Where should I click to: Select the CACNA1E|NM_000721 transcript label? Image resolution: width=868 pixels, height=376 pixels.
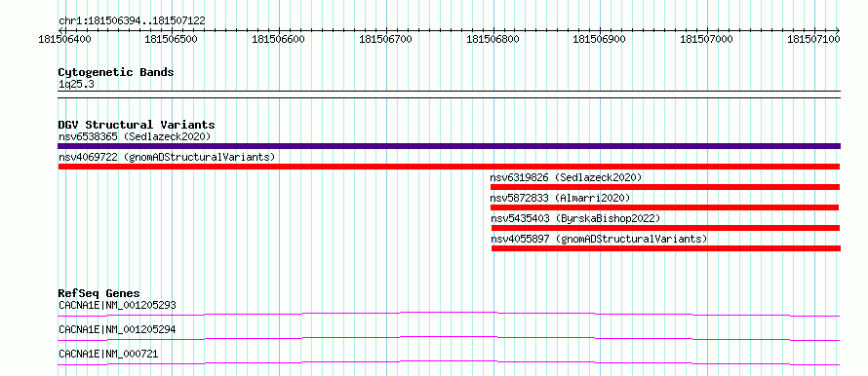[108, 354]
